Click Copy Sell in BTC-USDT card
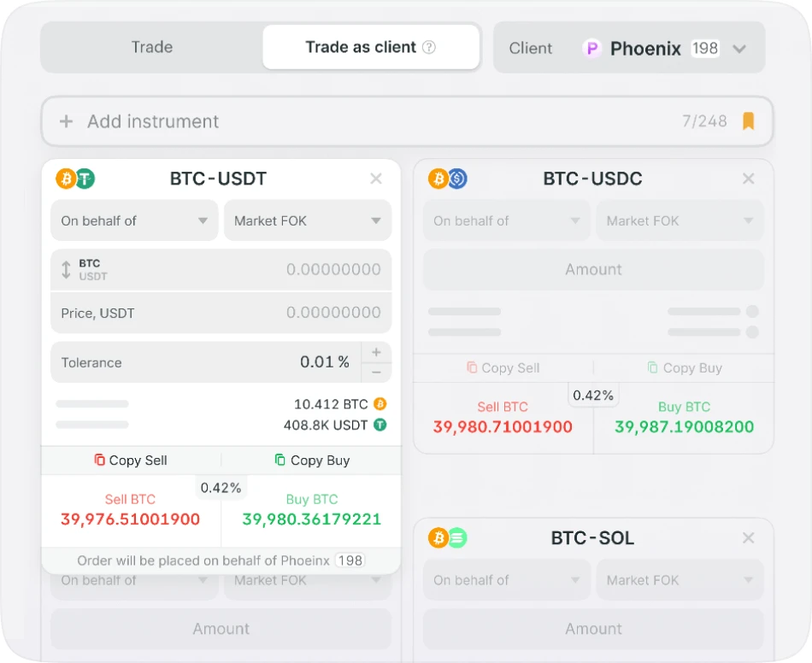 (x=131, y=461)
